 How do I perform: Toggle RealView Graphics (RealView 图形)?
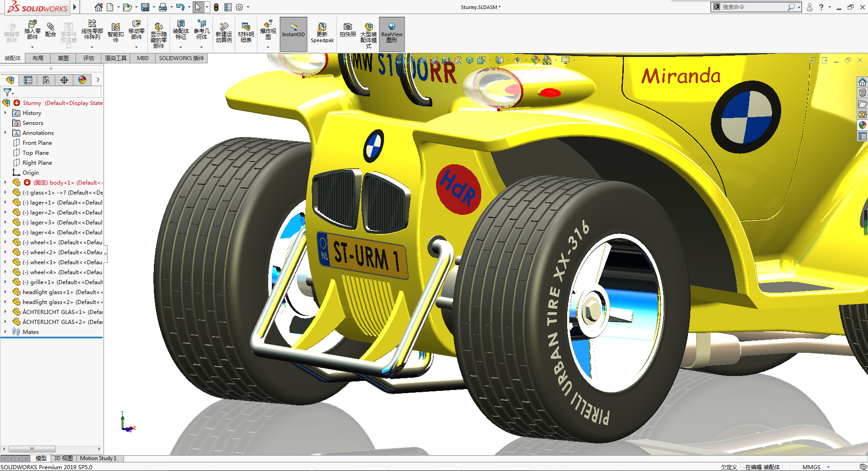point(392,34)
